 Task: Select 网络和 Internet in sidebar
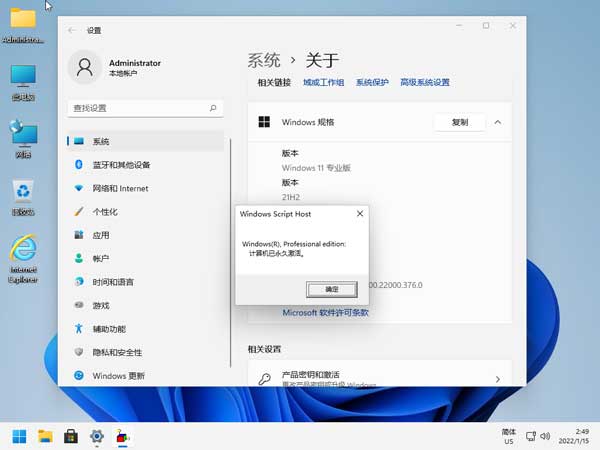click(145, 188)
